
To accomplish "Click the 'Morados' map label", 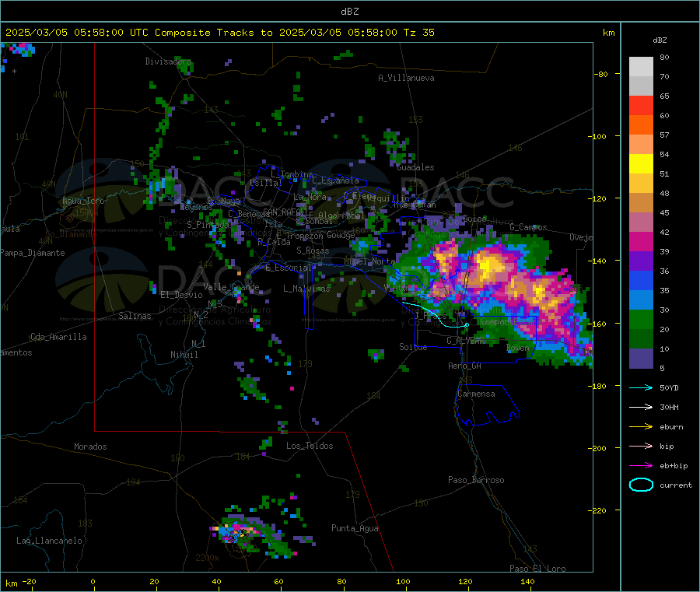I will click(90, 447).
